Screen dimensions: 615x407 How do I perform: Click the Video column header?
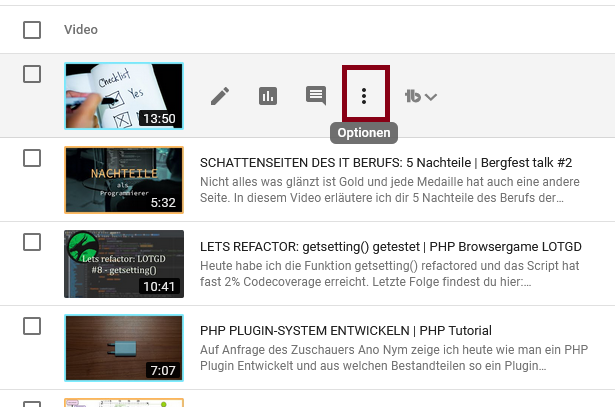pos(81,30)
